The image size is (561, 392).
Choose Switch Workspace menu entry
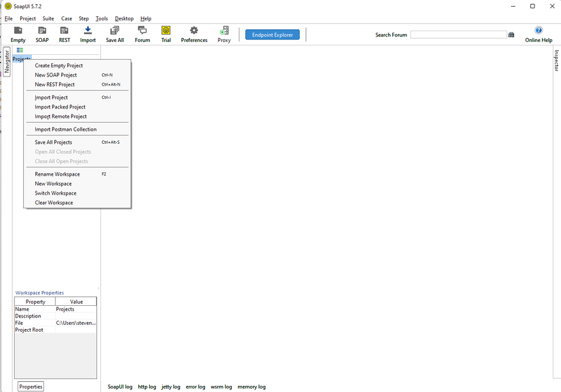coord(77,193)
